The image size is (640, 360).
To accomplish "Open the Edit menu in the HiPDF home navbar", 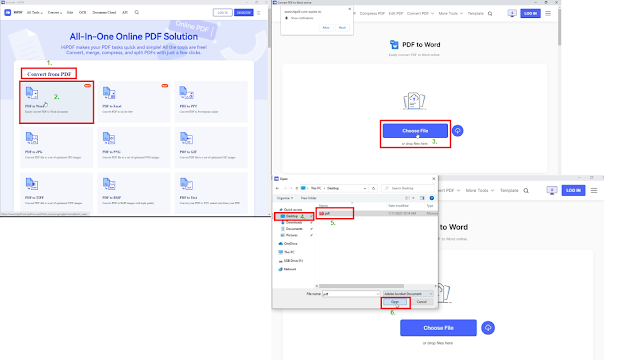I will (x=70, y=13).
